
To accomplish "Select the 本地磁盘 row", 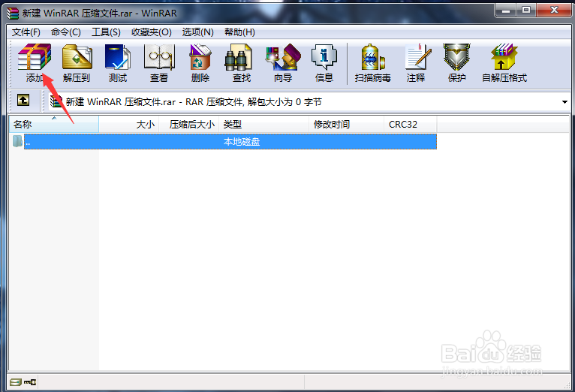I will [230, 141].
